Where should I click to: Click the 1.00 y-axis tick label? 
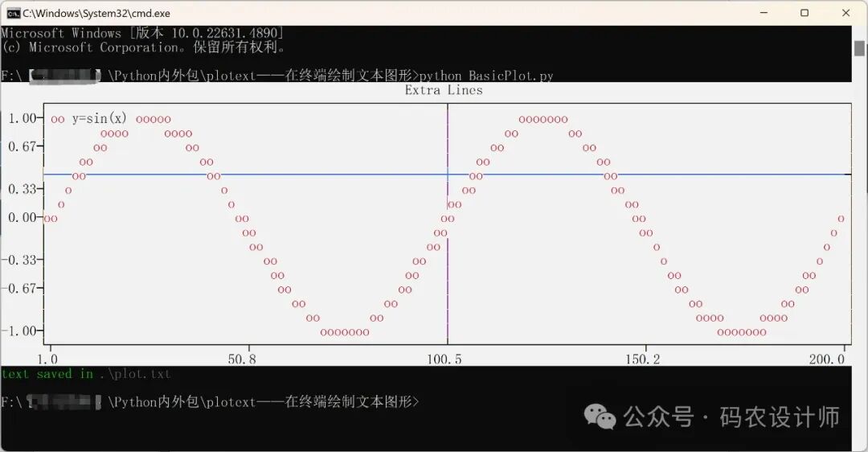tap(22, 118)
